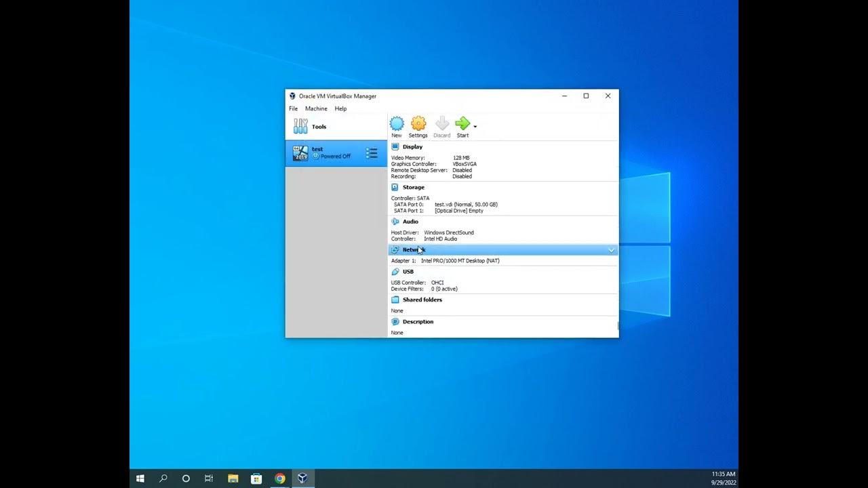The width and height of the screenshot is (868, 488).
Task: Click the USB section icon
Action: 395,271
